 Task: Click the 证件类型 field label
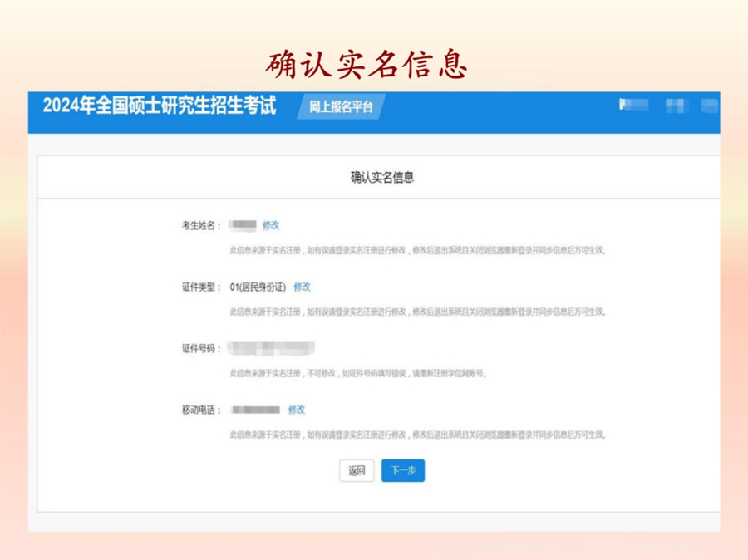pos(201,287)
